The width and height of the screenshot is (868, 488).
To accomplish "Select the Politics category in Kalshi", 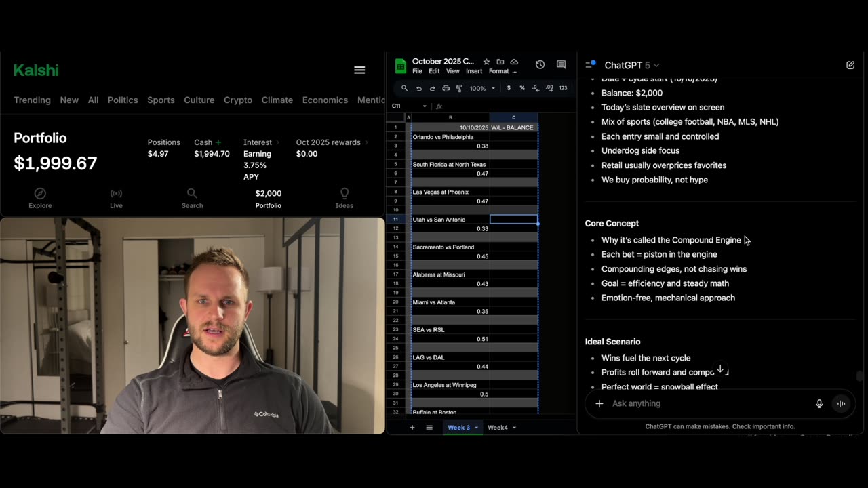I will [123, 100].
